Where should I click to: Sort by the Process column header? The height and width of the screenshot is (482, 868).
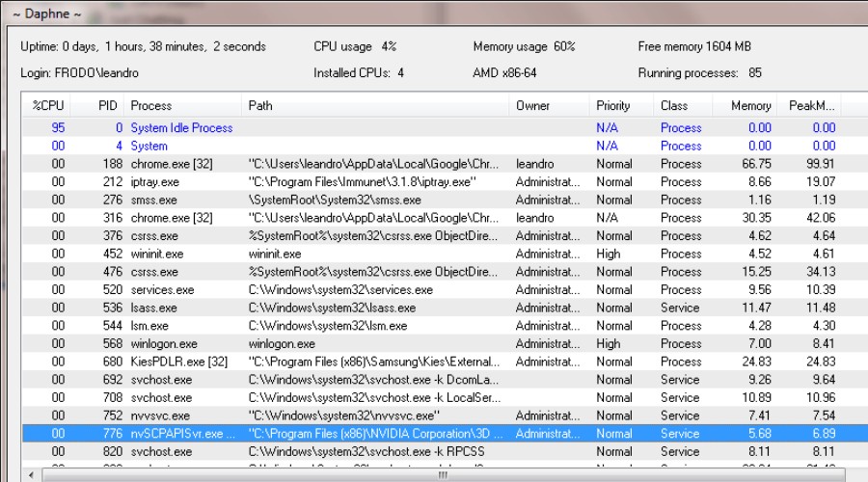pos(182,105)
